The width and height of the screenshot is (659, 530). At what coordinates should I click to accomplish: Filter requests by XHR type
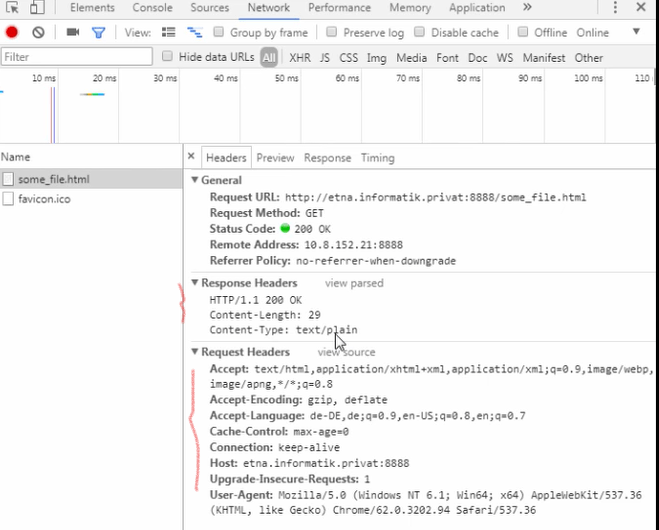pyautogui.click(x=299, y=58)
